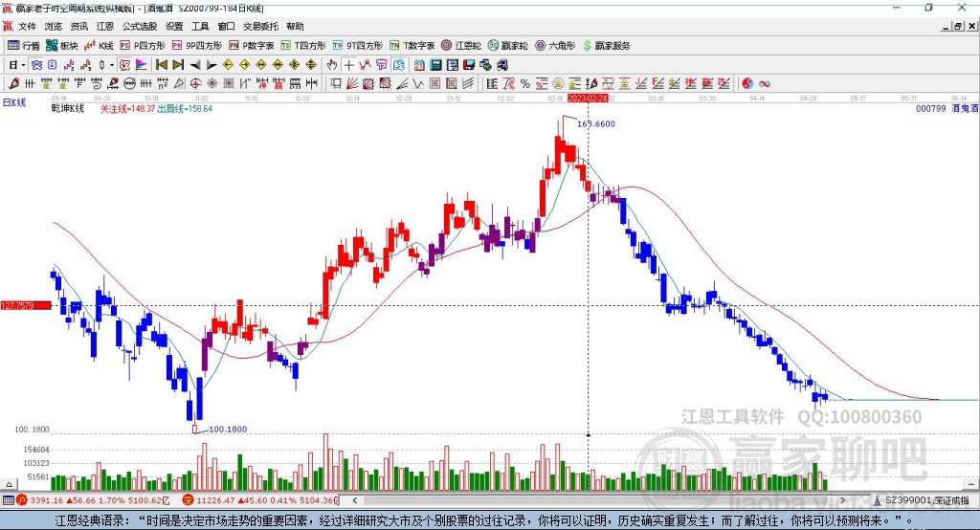980x530 pixels.
Task: Click the 关注线=148.37 indicator text
Action: pyautogui.click(x=127, y=109)
